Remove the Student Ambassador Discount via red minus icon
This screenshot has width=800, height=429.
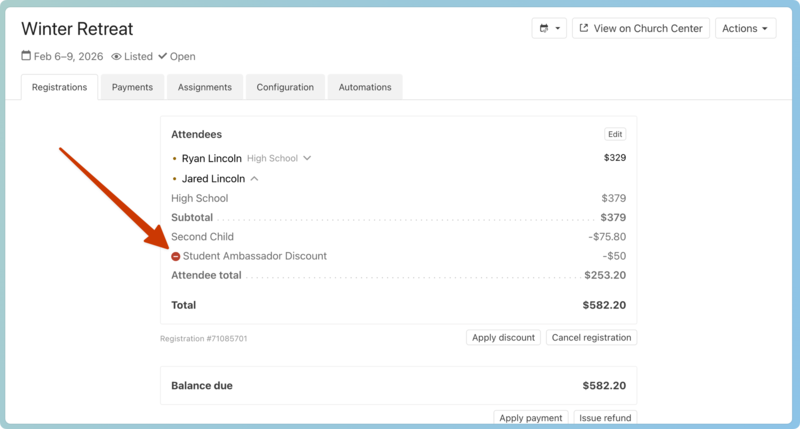point(176,257)
